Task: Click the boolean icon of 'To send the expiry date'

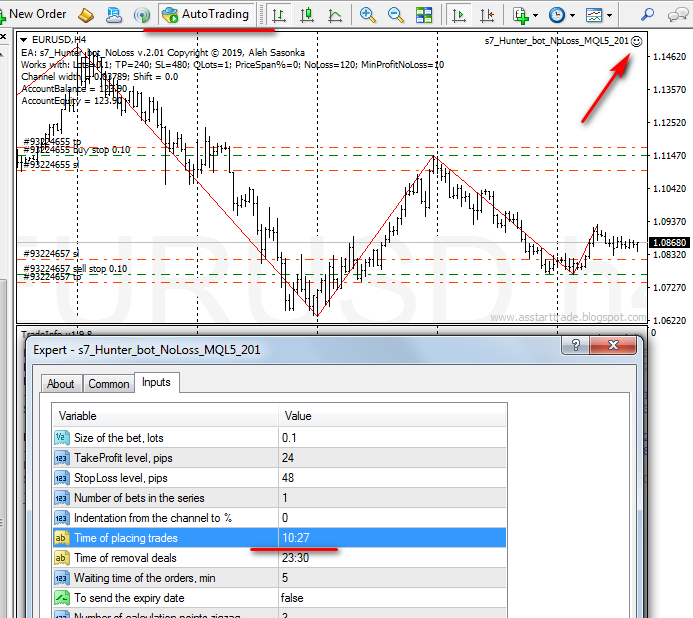Action: click(x=61, y=598)
